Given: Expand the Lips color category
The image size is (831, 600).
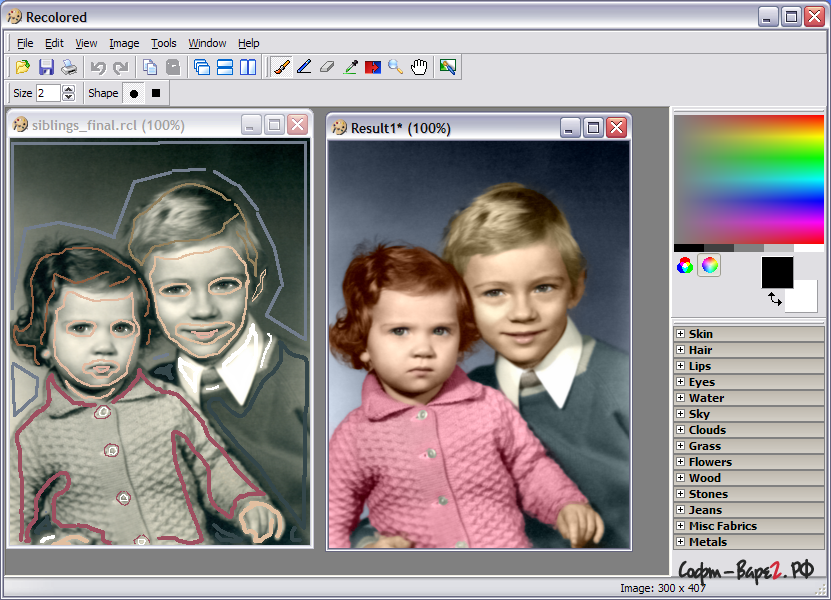Looking at the screenshot, I should point(680,365).
